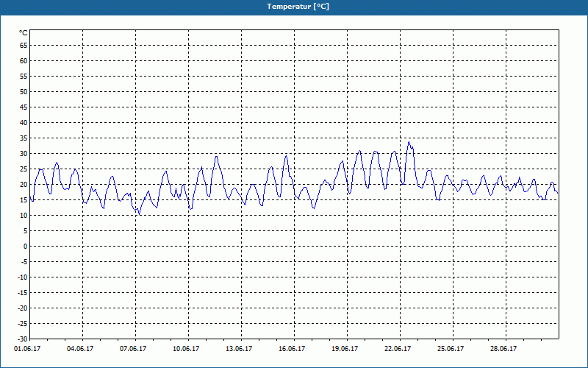Viewport: 588px width, 368px height.
Task: Click the °C unit label on axis
Action: pos(24,33)
